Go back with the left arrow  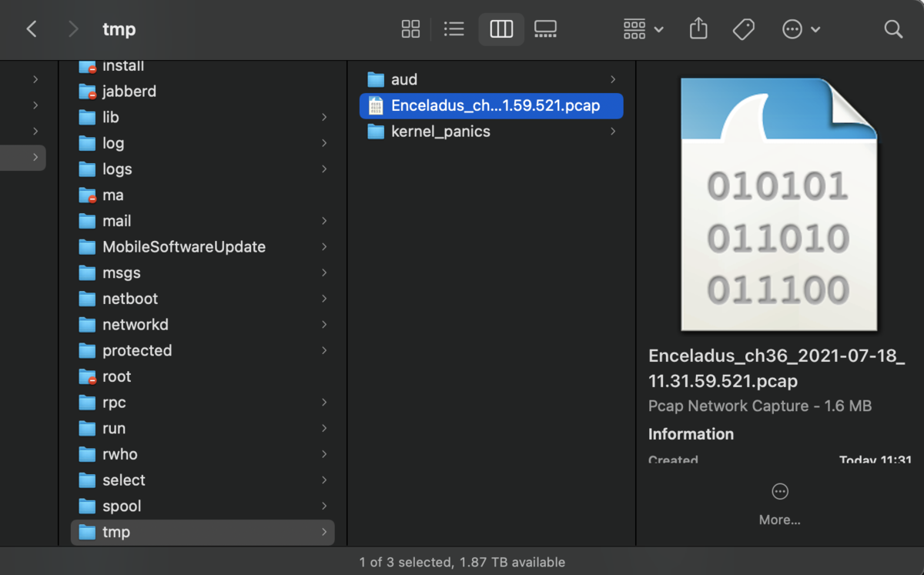[32, 29]
